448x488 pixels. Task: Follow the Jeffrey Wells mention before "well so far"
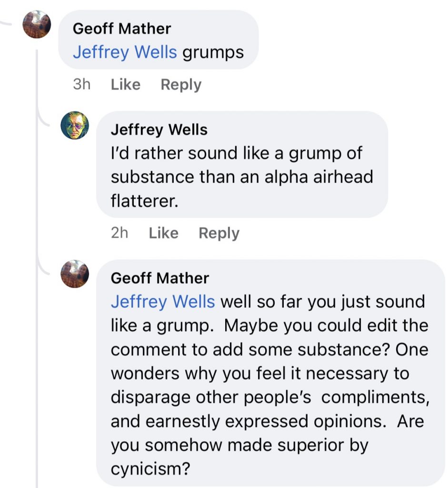coord(163,302)
